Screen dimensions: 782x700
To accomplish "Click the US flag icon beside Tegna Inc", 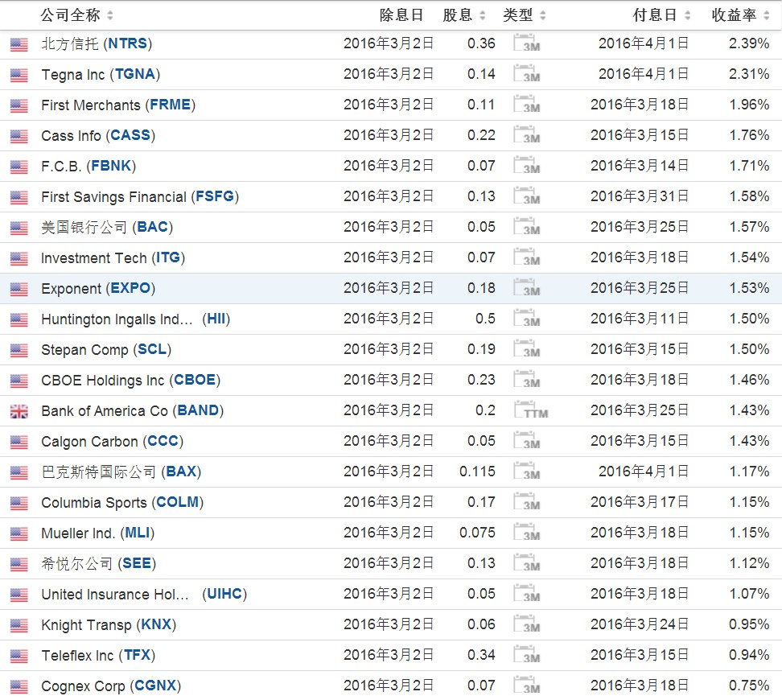I will pyautogui.click(x=19, y=76).
